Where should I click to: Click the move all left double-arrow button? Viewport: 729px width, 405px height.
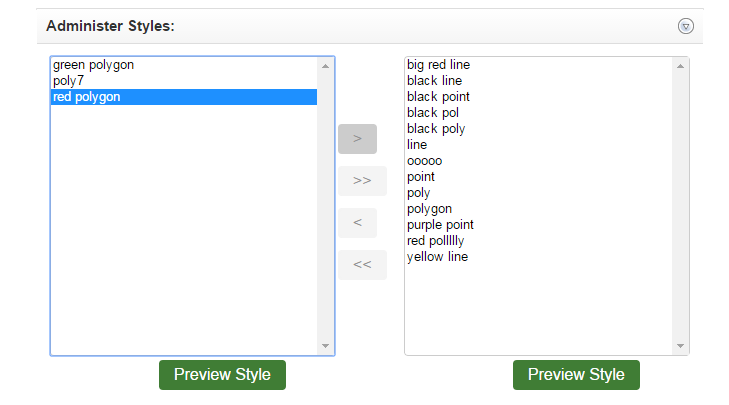(x=362, y=265)
